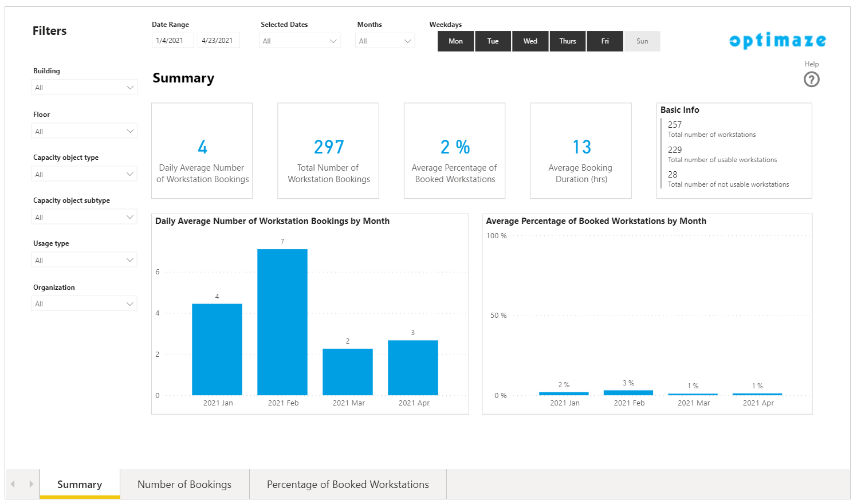This screenshot has width=857, height=504.
Task: Click the start date field 1/4/2021
Action: (172, 41)
